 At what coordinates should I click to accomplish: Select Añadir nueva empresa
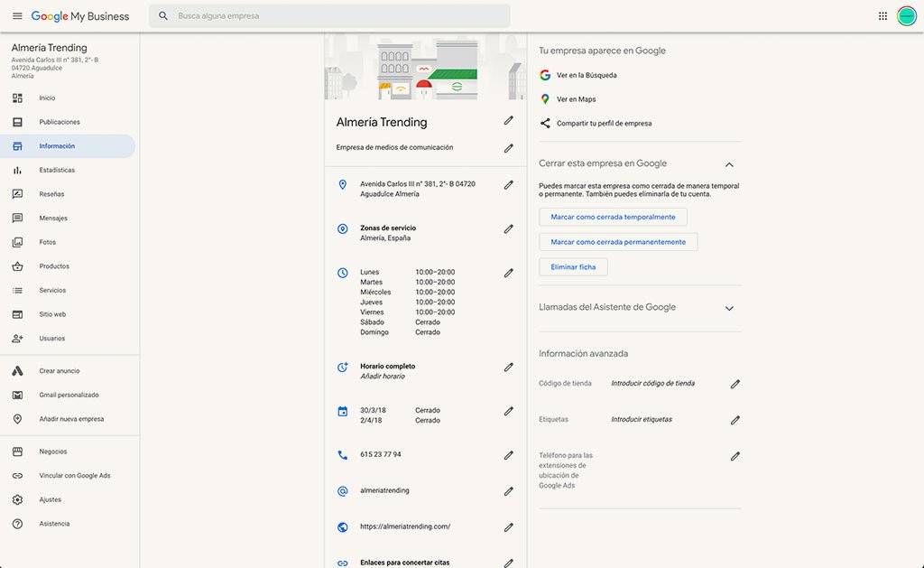[68, 419]
